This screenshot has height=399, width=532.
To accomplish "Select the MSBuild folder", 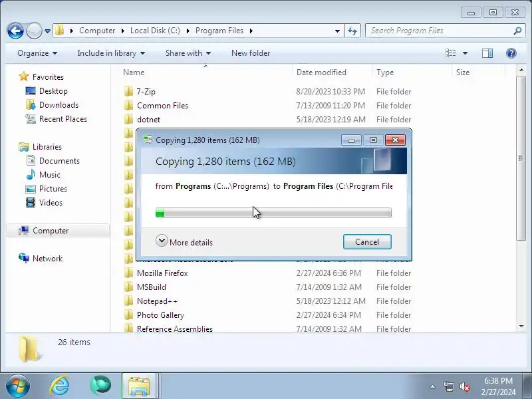I will tap(152, 287).
